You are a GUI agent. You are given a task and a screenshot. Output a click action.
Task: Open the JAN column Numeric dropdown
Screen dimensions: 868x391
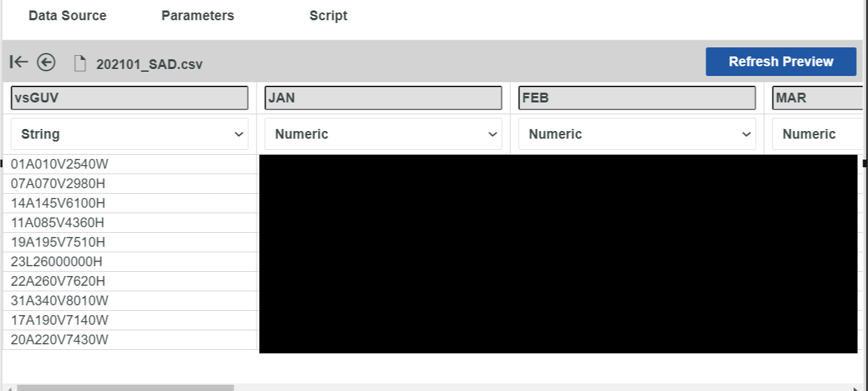coord(383,134)
